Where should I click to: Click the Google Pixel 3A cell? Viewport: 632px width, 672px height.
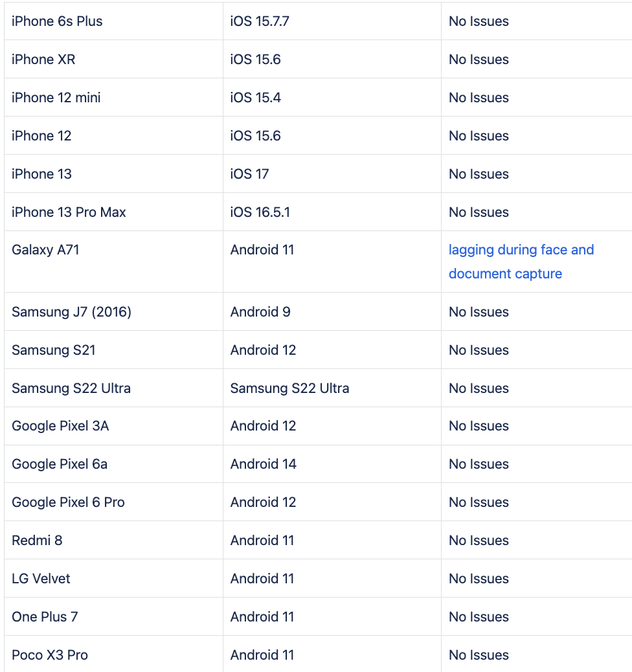(113, 425)
